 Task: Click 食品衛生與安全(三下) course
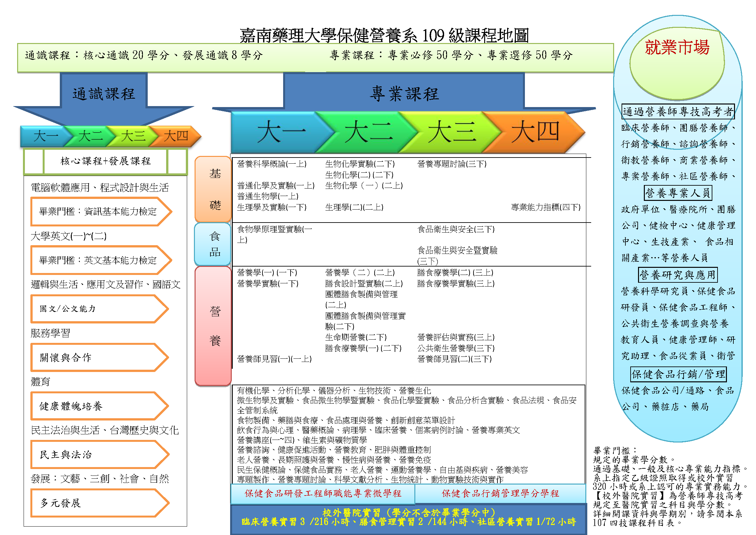[456, 229]
